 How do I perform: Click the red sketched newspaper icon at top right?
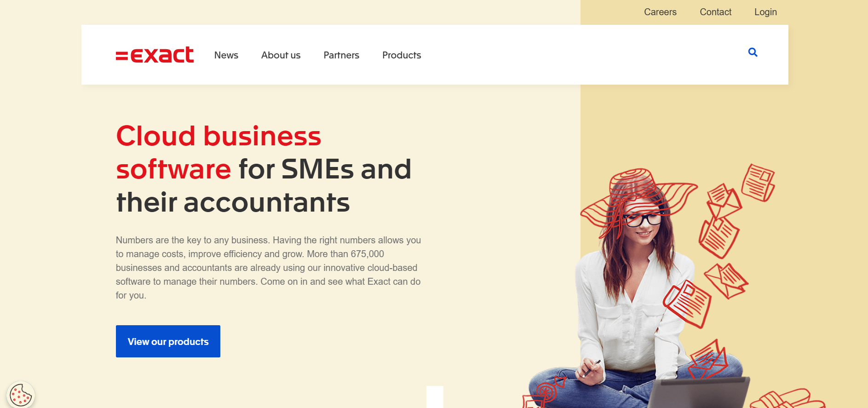tap(758, 183)
